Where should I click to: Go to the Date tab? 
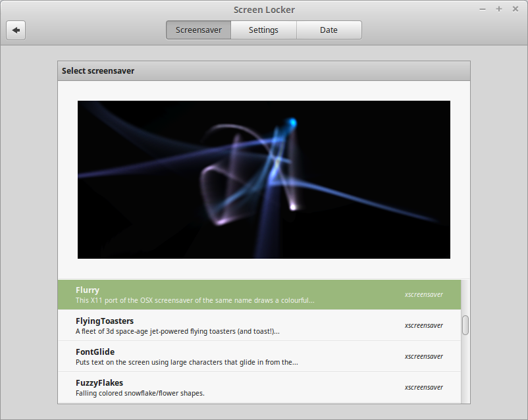coord(329,30)
